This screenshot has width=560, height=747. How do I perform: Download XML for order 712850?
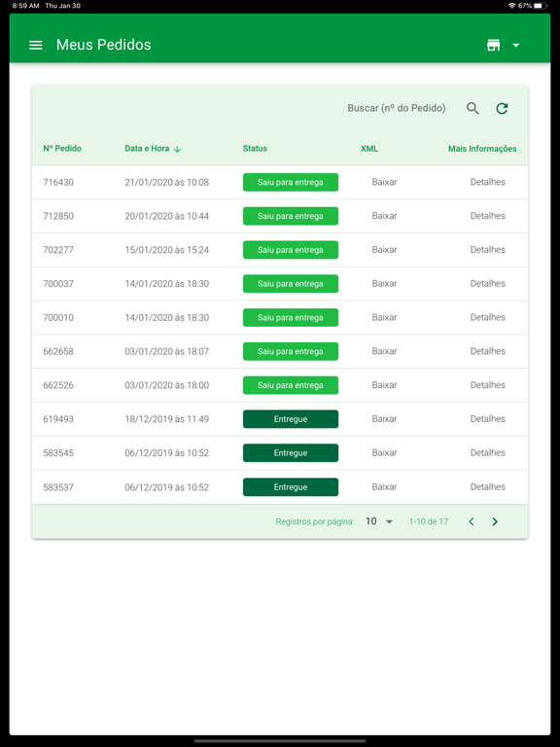click(x=384, y=216)
